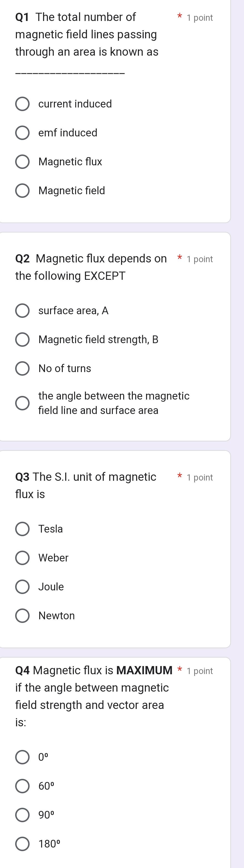The height and width of the screenshot is (868, 244).
Task: Select the 'current induced' option
Action: coord(22,104)
